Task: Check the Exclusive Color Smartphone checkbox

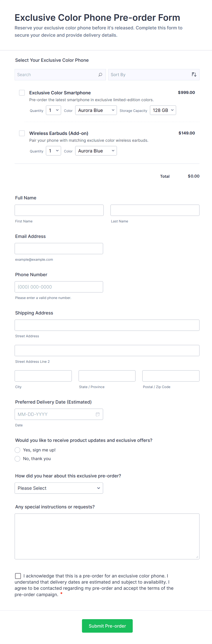Action: (x=22, y=93)
